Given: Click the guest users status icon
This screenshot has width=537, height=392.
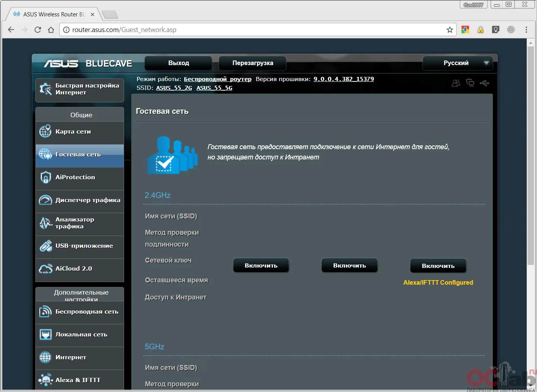Looking at the screenshot, I should pos(456,83).
